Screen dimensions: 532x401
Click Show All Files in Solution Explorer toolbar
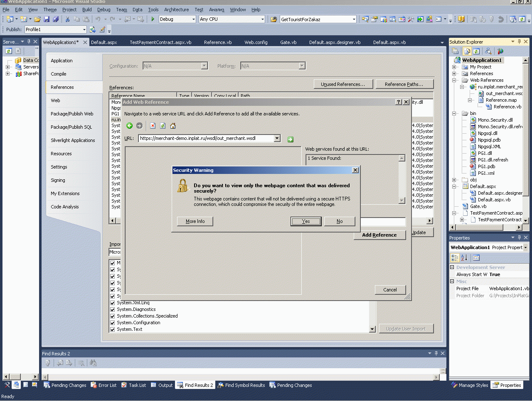(x=467, y=51)
